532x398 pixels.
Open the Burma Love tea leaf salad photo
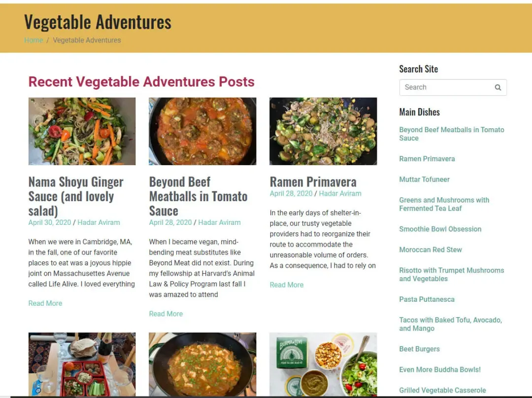tap(323, 364)
